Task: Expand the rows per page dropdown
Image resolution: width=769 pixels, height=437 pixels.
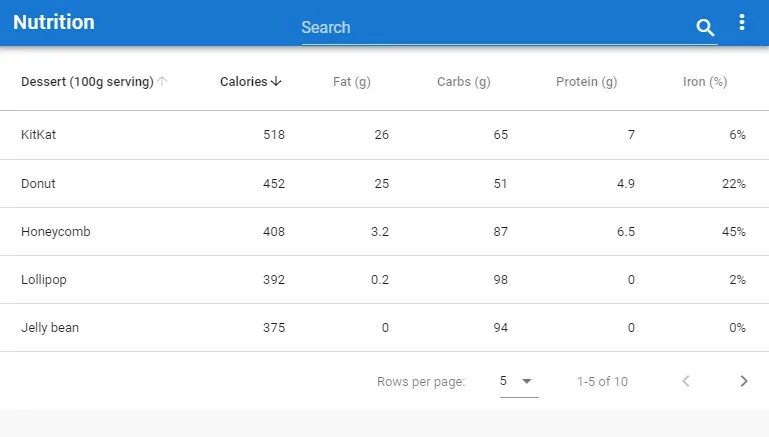Action: 518,381
